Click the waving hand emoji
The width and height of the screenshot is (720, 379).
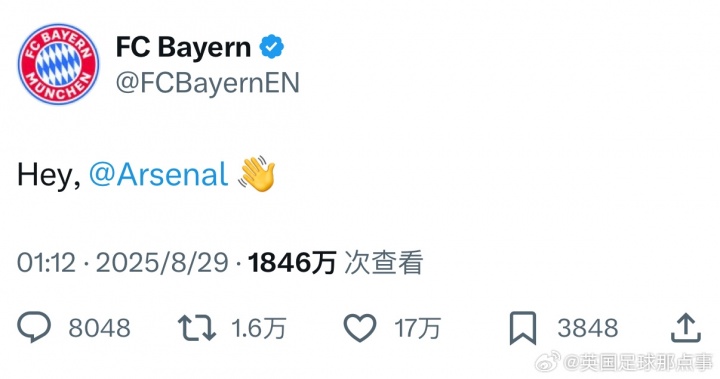pyautogui.click(x=257, y=173)
